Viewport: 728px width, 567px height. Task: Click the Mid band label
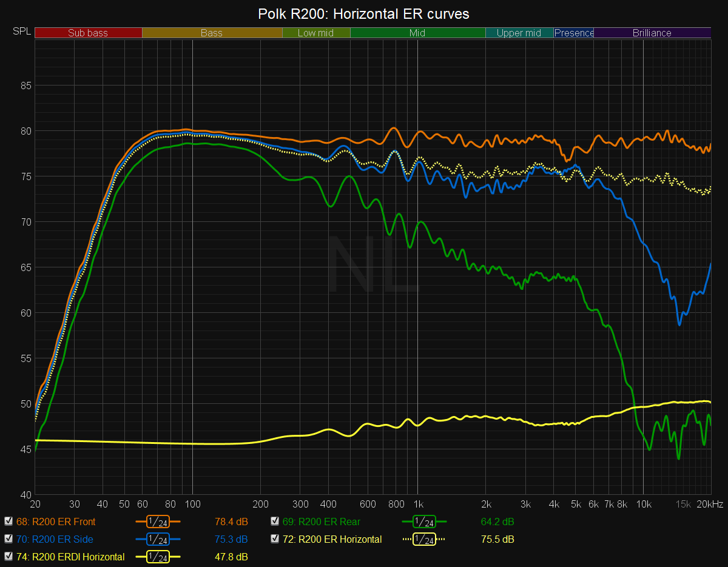(x=417, y=33)
